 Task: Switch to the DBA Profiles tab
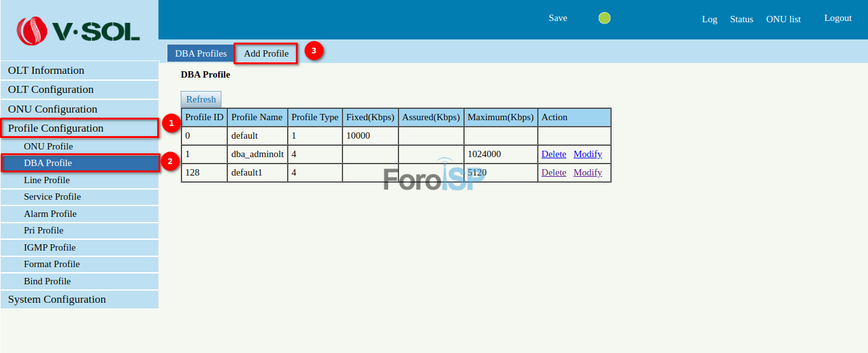click(x=200, y=53)
